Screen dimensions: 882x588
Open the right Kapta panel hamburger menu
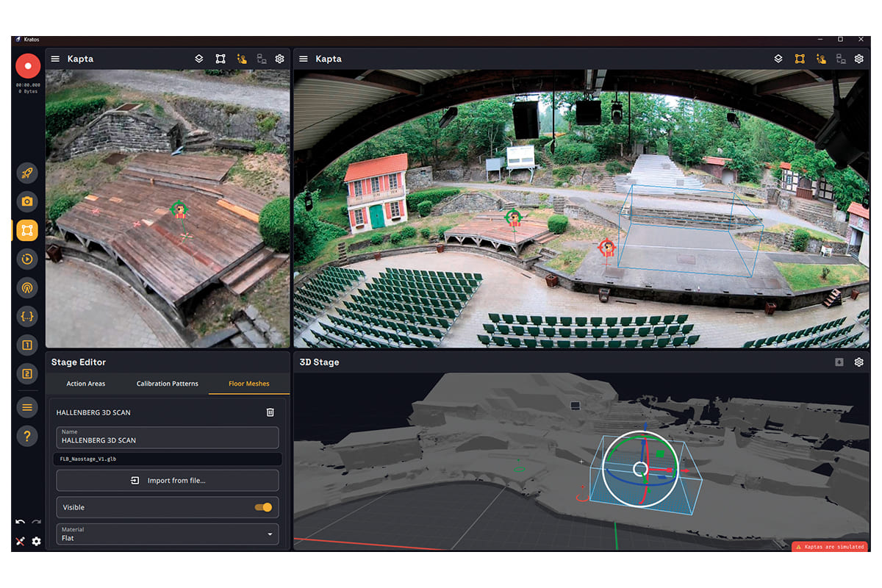(304, 59)
